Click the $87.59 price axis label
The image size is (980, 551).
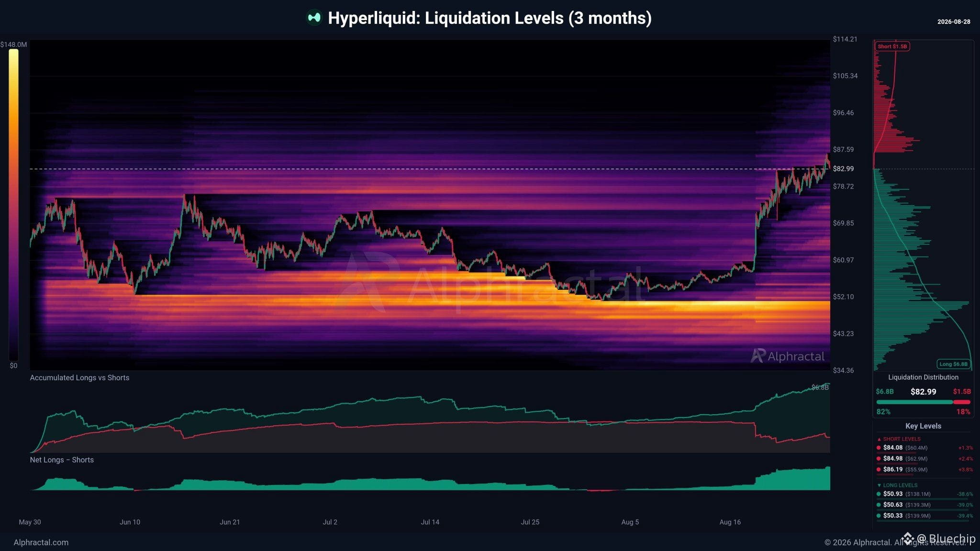pyautogui.click(x=843, y=149)
